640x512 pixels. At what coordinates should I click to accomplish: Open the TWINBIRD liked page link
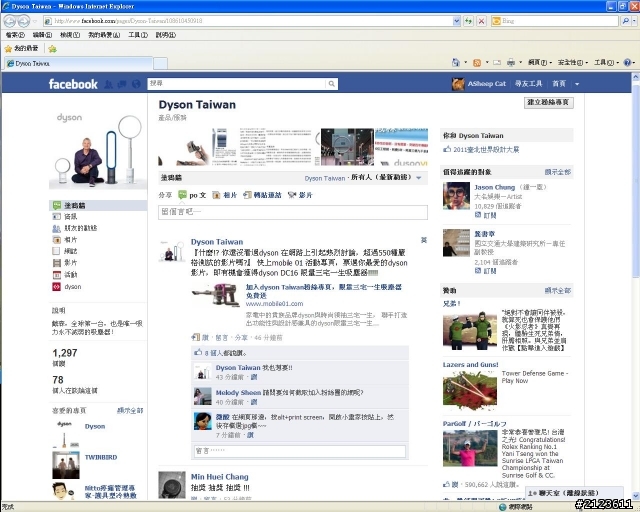click(101, 457)
